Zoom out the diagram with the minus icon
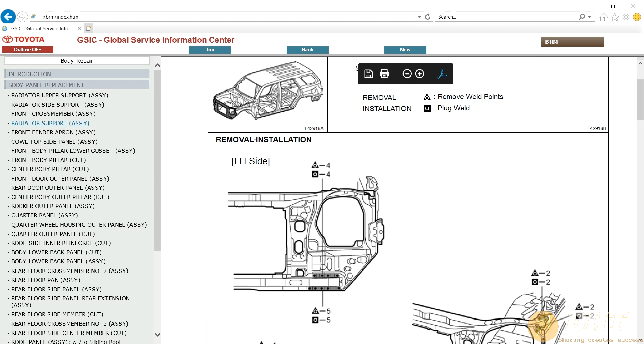This screenshot has height=344, width=644. pos(407,73)
